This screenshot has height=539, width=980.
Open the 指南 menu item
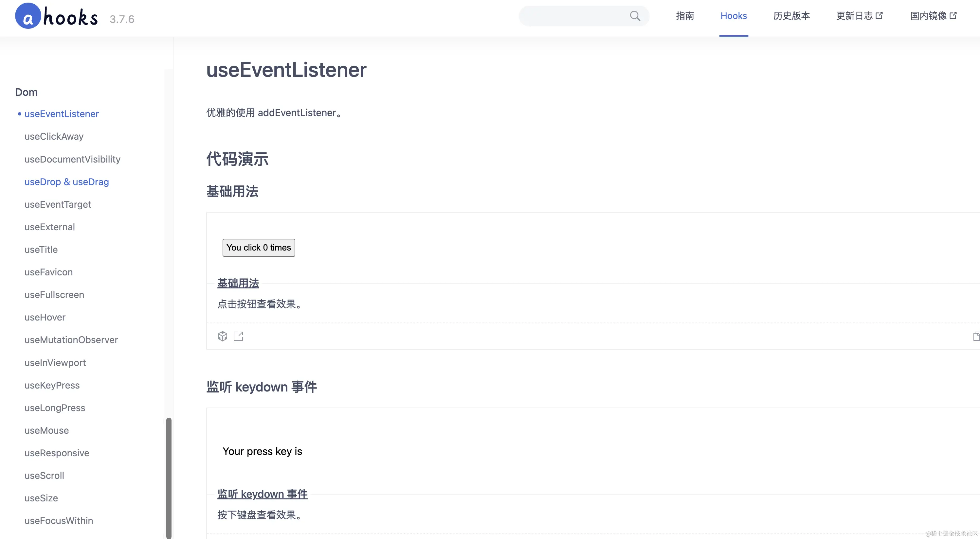pyautogui.click(x=685, y=16)
